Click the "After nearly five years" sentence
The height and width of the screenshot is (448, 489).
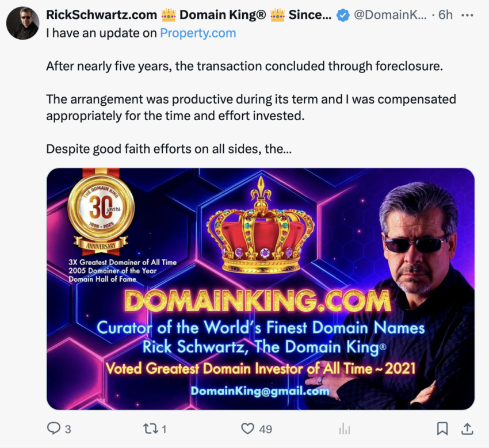[x=244, y=66]
